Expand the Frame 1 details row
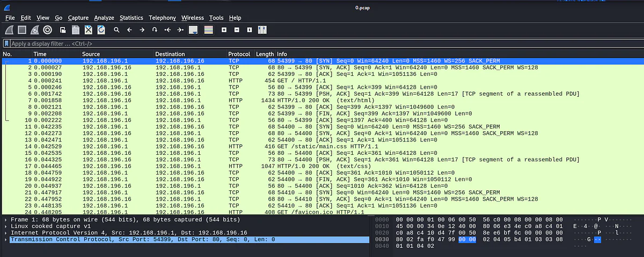Screen dimensions: 644x257 pos(5,220)
